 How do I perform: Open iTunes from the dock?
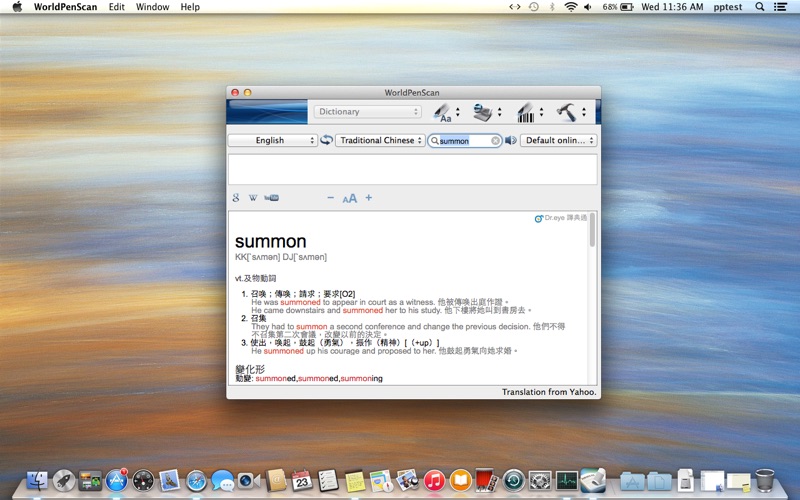pos(434,481)
